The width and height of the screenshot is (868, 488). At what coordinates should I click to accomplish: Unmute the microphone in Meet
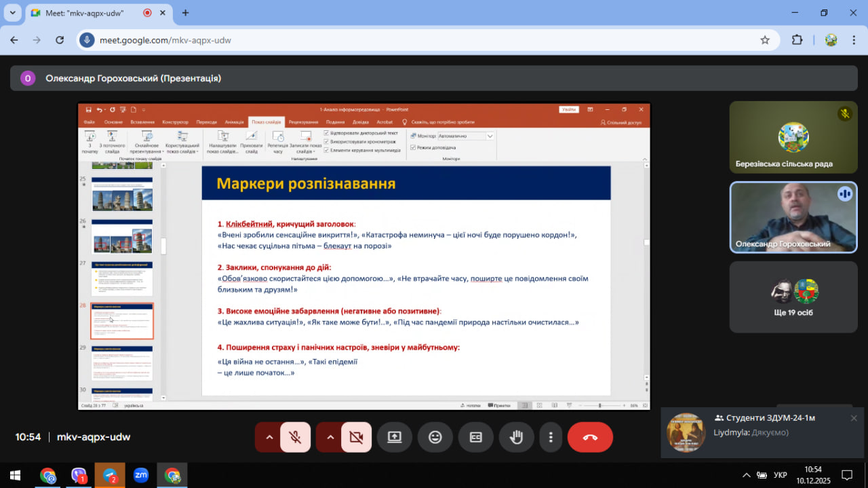pyautogui.click(x=295, y=438)
